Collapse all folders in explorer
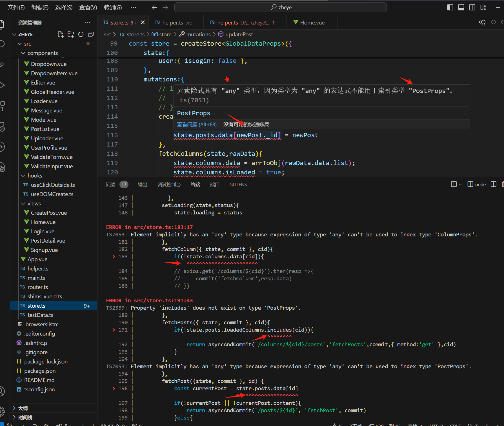This screenshot has height=426, width=504. [91, 34]
